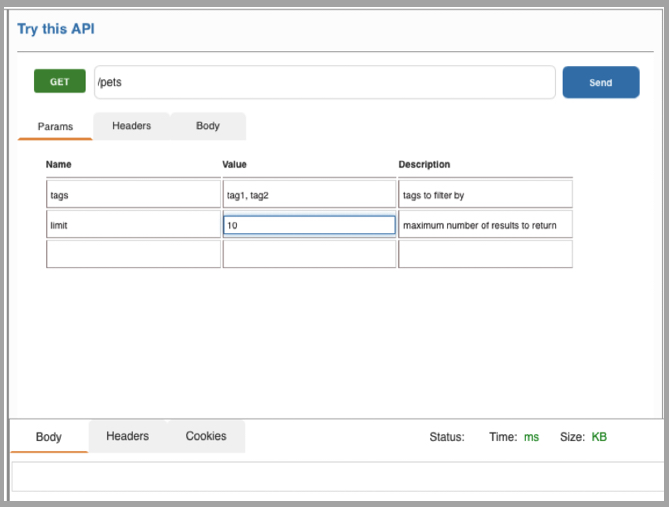View the response Cookies tab

click(206, 436)
